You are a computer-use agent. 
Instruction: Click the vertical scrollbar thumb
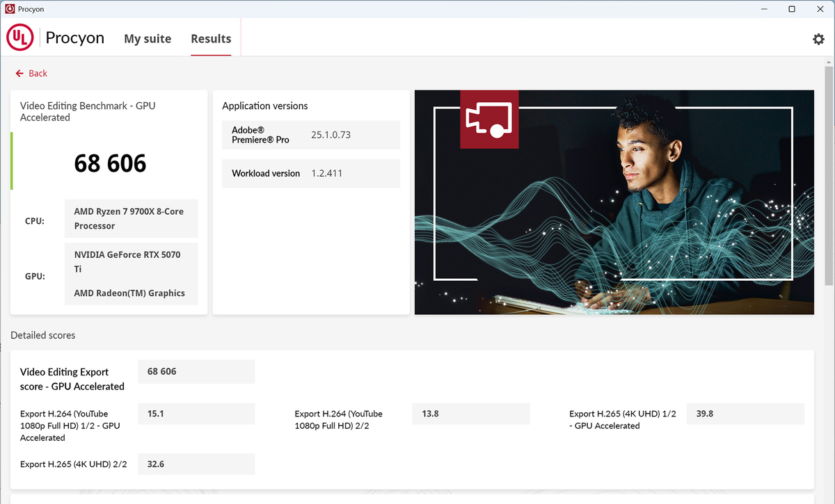click(829, 175)
